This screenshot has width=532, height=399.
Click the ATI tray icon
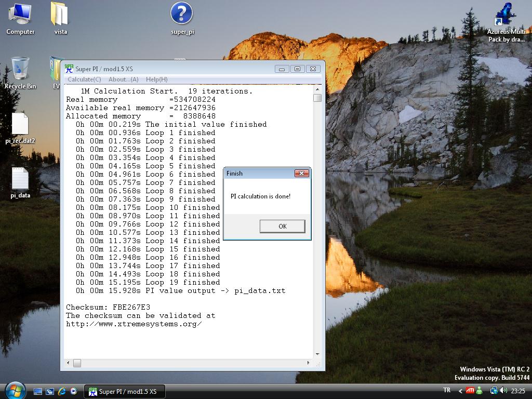[x=470, y=391]
